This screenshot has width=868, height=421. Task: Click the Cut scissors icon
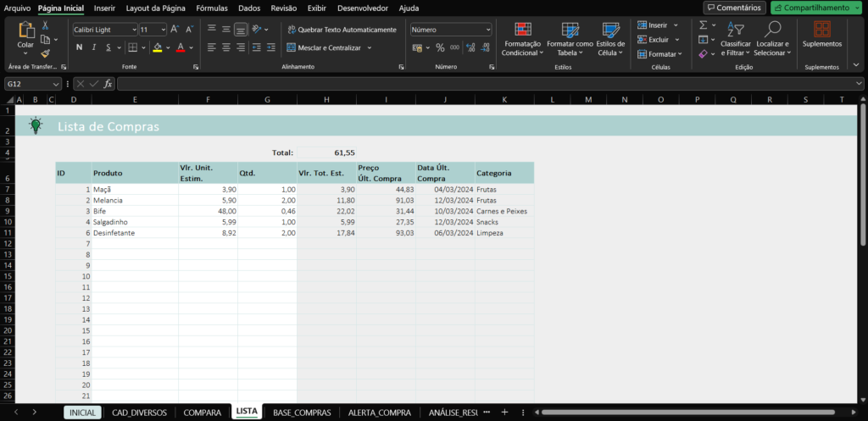click(x=45, y=26)
